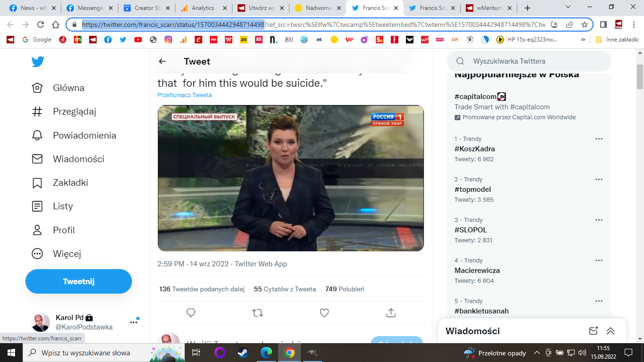644x362 pixels.
Task: Open Powiadomienia from the sidebar
Action: [84, 135]
